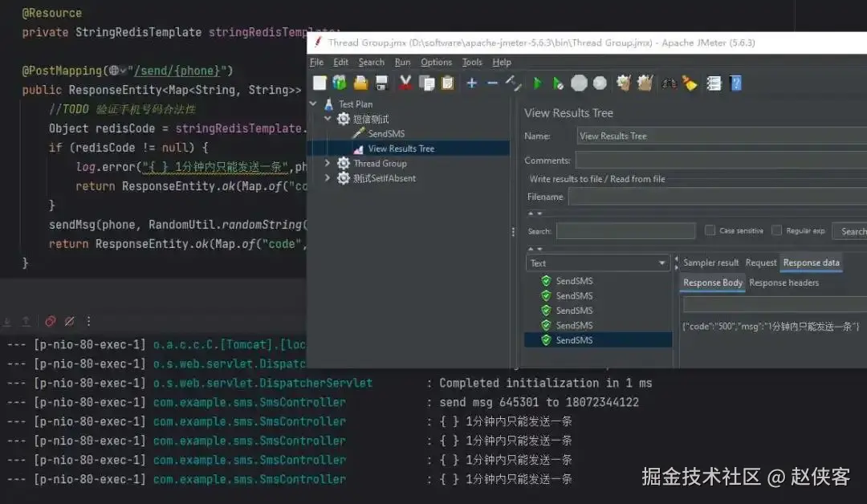Switch to the Response headers sub-tab
The image size is (867, 504).
(784, 282)
